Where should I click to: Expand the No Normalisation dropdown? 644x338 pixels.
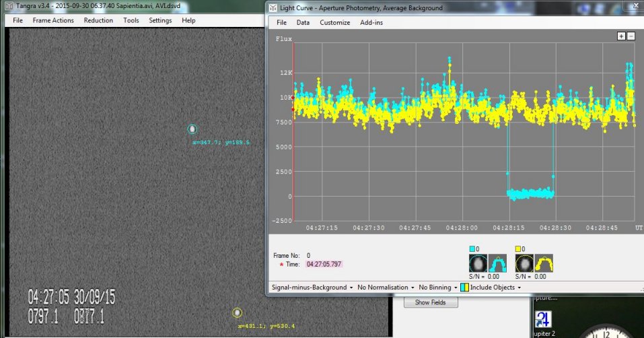point(385,288)
